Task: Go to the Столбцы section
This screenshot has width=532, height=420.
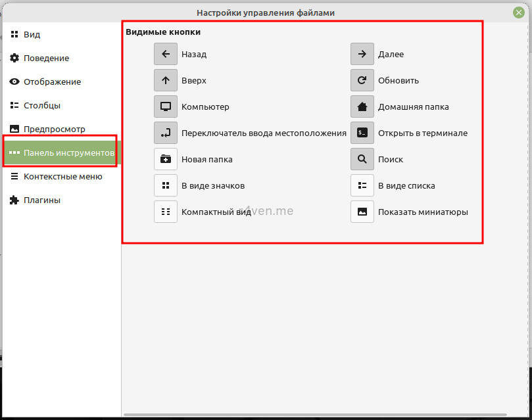Action: [x=42, y=105]
